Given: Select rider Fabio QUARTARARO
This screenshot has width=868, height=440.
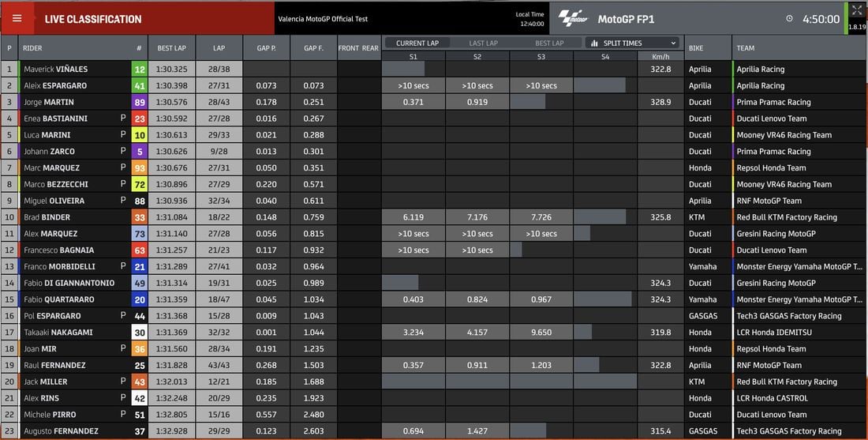Looking at the screenshot, I should coord(58,300).
